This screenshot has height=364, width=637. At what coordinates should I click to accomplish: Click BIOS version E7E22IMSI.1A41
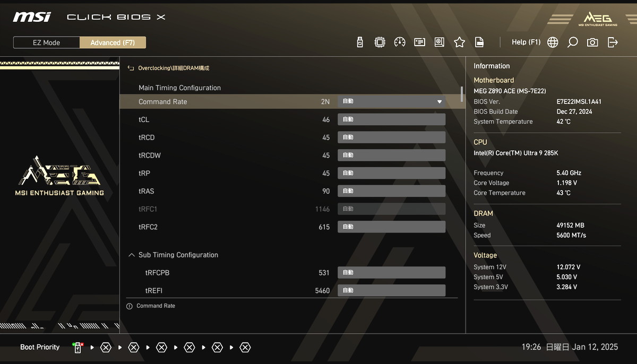tap(579, 102)
